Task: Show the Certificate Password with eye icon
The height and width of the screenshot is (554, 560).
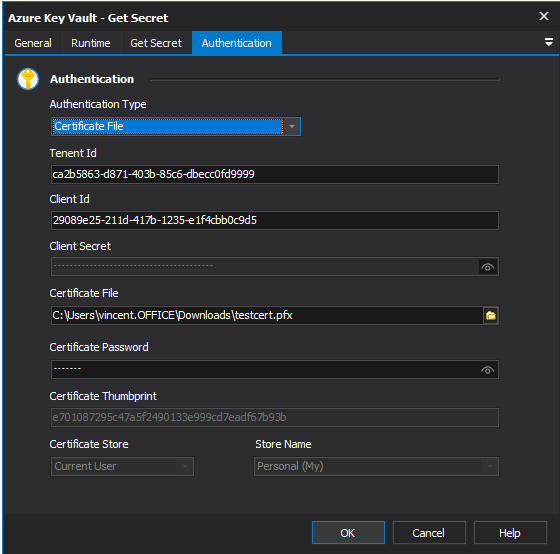Action: coord(488,370)
